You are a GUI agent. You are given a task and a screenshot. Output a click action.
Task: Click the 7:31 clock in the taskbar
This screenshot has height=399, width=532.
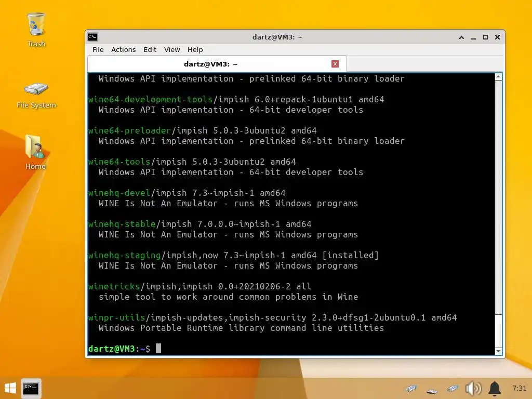point(519,388)
